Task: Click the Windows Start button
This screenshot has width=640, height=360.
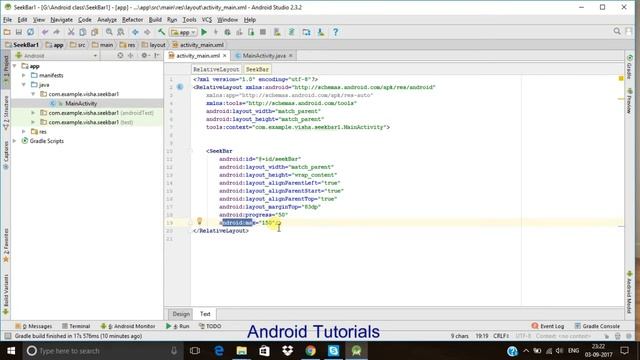Action: [11, 351]
